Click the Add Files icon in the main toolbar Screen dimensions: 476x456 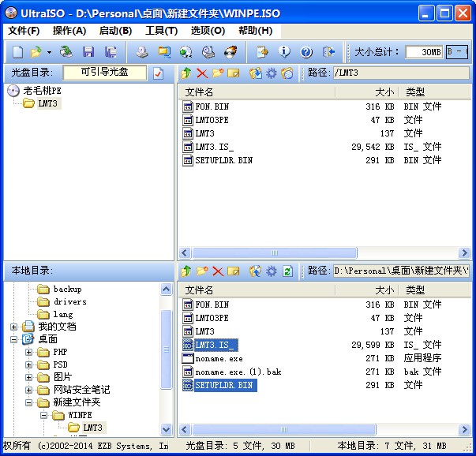pos(262,52)
